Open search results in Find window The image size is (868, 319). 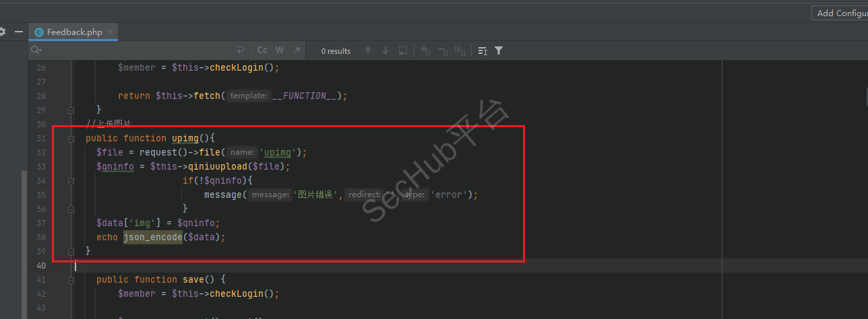403,50
